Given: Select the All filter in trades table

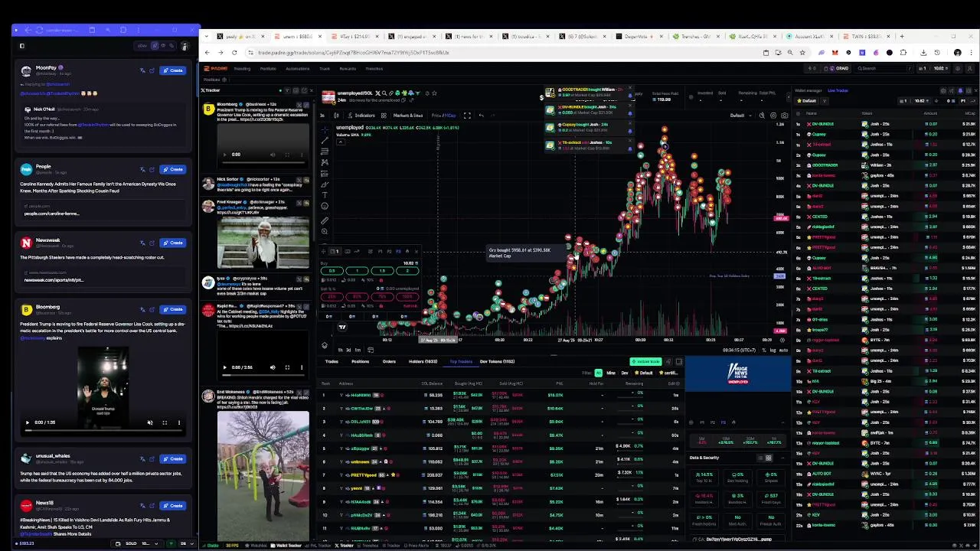Looking at the screenshot, I should (x=599, y=373).
